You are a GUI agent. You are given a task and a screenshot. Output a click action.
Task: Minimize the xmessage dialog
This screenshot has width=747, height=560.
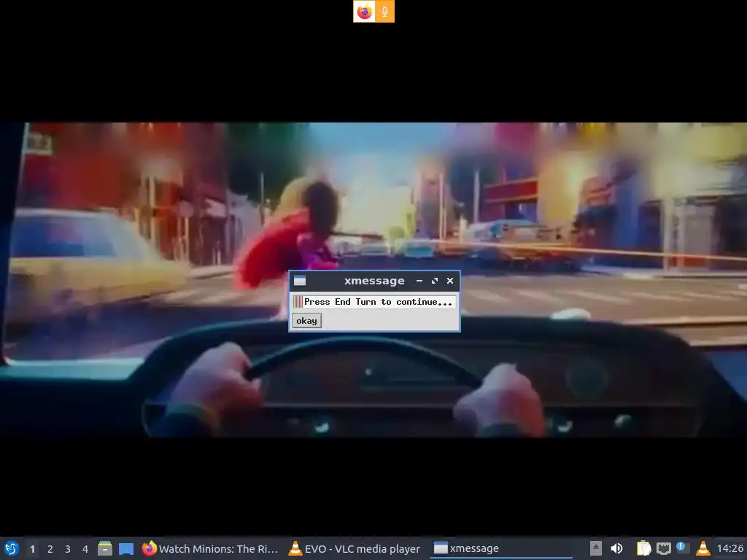[419, 281]
